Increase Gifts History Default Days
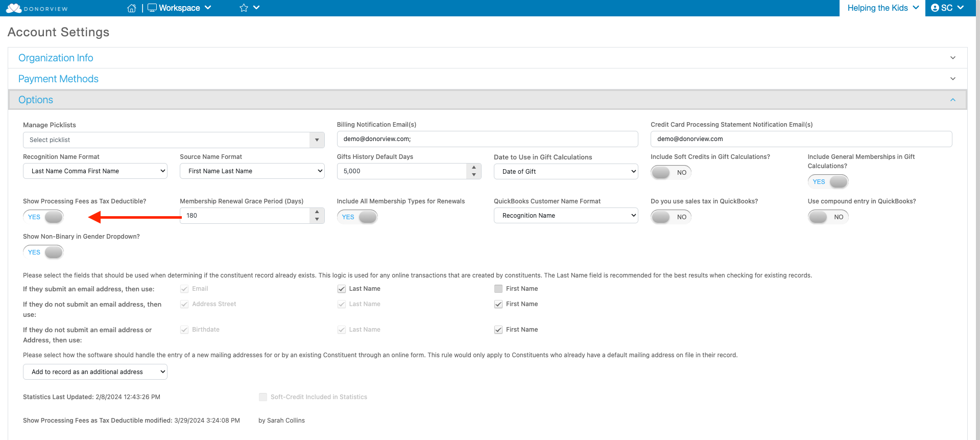This screenshot has height=440, width=980. pyautogui.click(x=474, y=167)
